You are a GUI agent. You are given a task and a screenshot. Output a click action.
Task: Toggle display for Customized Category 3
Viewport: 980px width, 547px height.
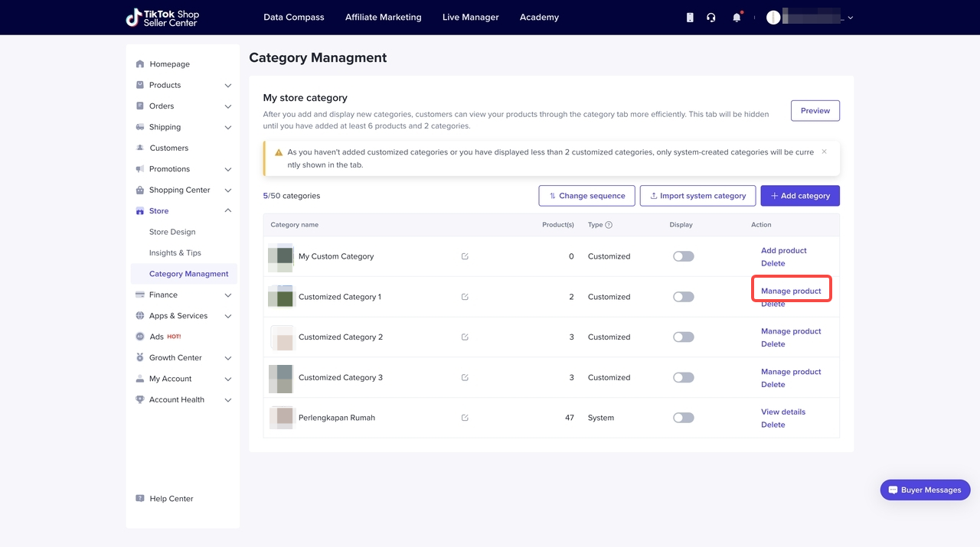[x=683, y=377]
